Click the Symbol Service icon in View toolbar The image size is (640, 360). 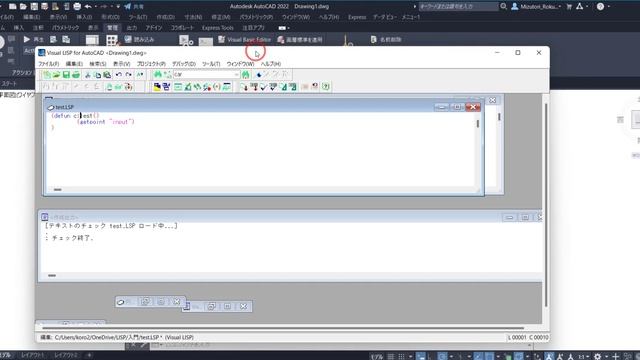207,87
